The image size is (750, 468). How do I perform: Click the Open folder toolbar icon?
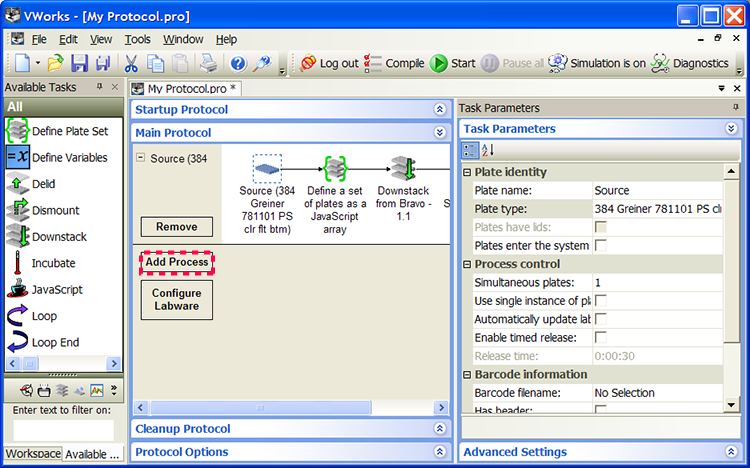[55, 63]
